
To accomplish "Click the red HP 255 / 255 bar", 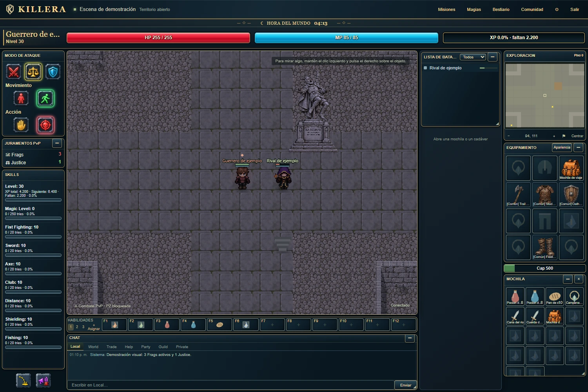I will [158, 38].
